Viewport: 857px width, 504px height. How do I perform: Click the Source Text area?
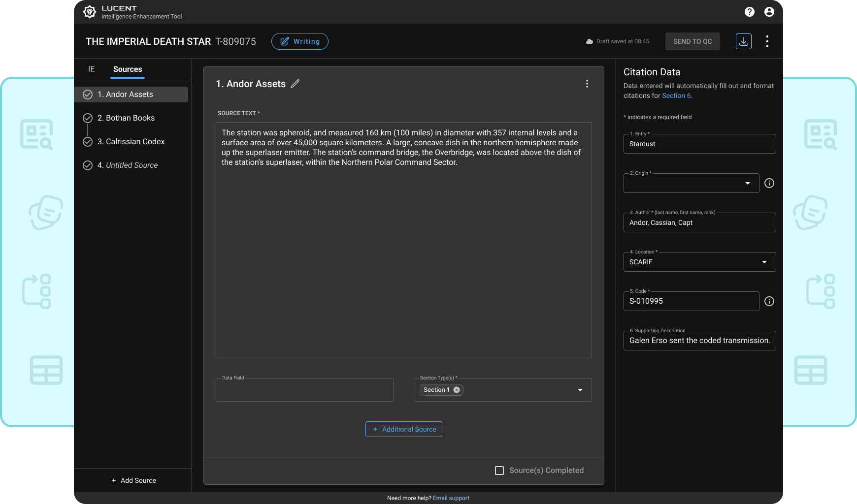tap(404, 240)
